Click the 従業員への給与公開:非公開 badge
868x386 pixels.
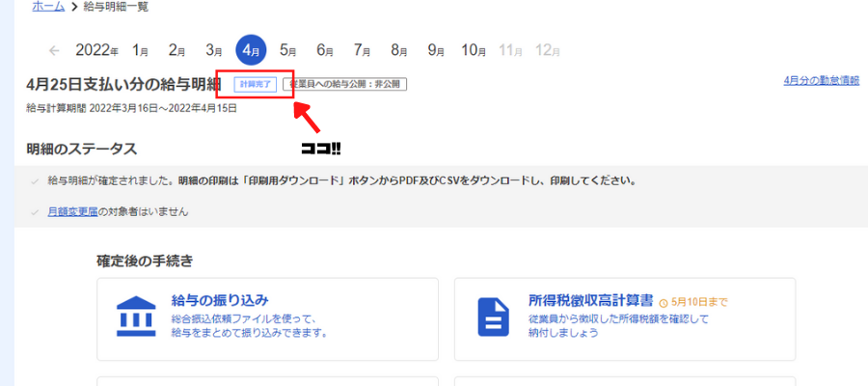[x=344, y=85]
